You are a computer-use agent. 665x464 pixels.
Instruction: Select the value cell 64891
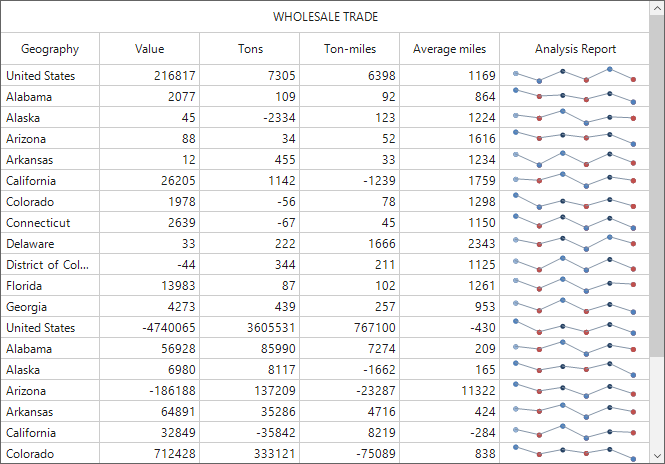(149, 411)
